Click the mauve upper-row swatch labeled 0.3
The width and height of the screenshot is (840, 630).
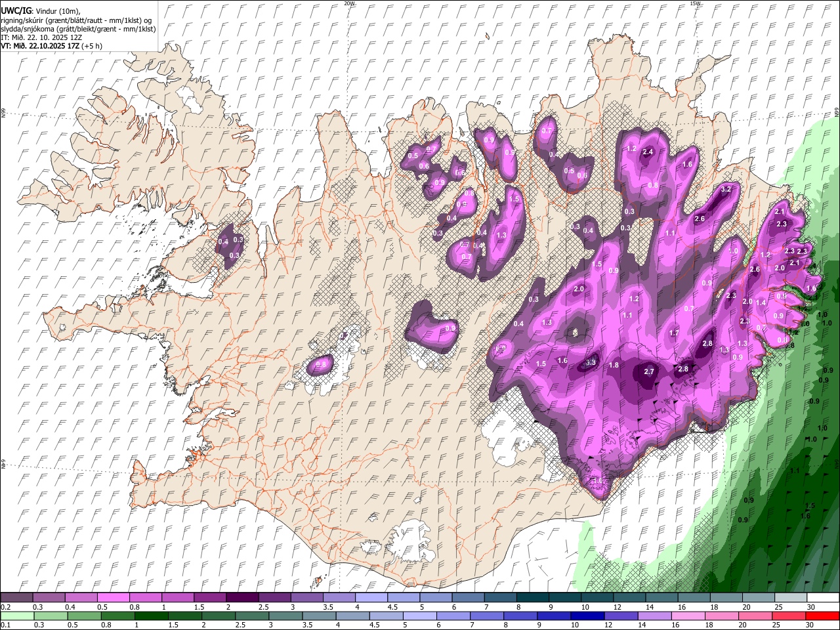pos(49,598)
